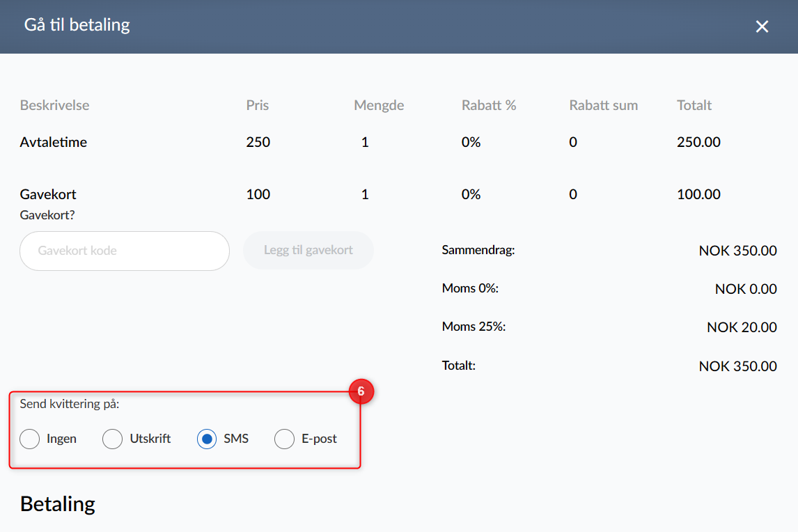
Task: Click the Moms 25% amount NOK 20.00
Action: coord(742,327)
